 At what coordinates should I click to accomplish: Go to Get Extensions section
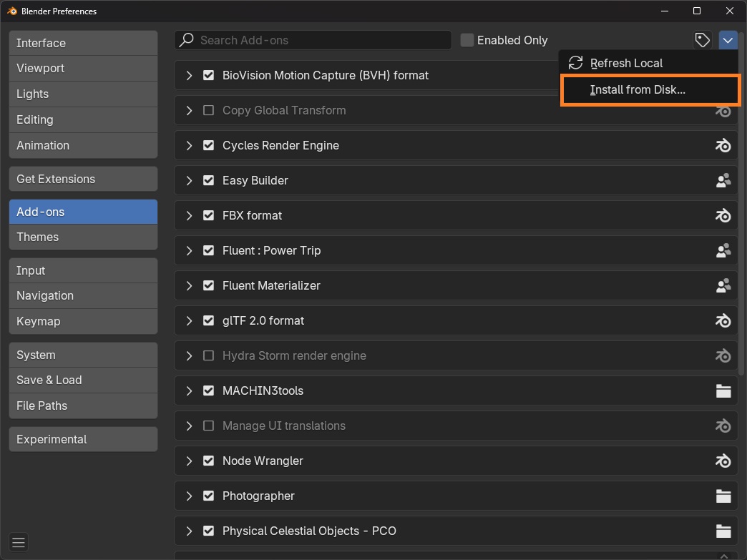coord(84,179)
